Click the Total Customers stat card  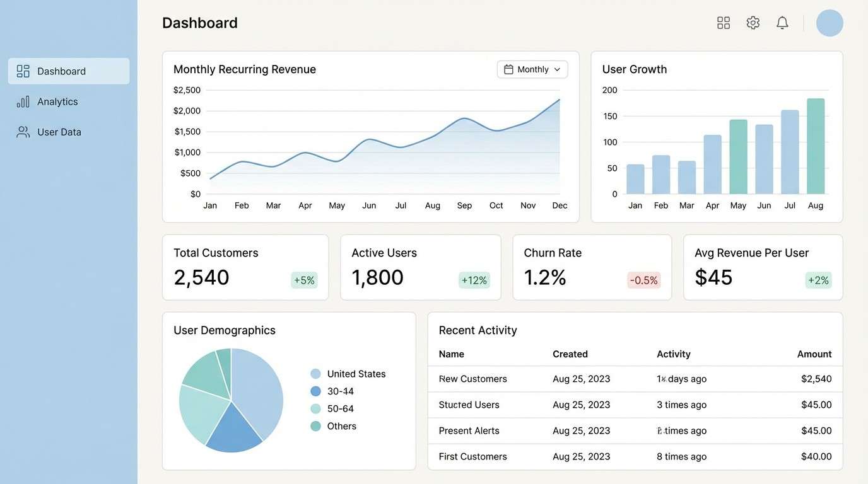pos(245,267)
